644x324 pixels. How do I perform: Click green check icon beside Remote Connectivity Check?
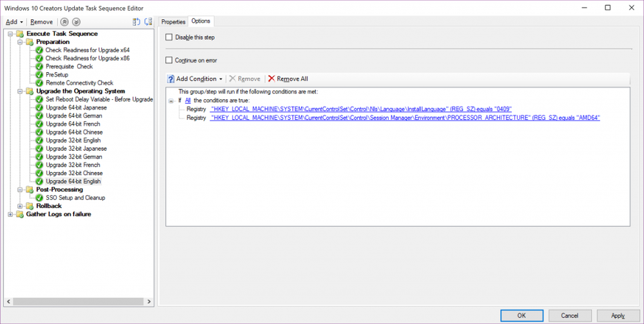click(39, 83)
